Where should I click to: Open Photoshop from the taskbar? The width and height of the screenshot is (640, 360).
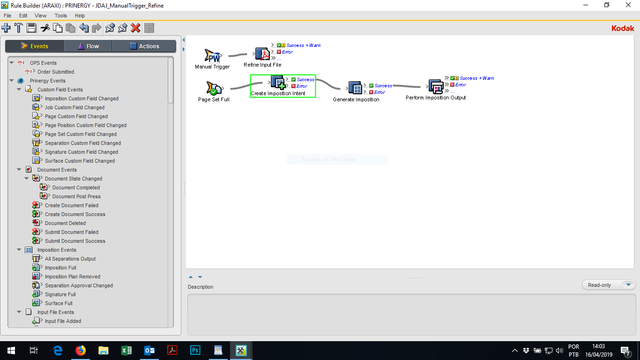tap(195, 350)
